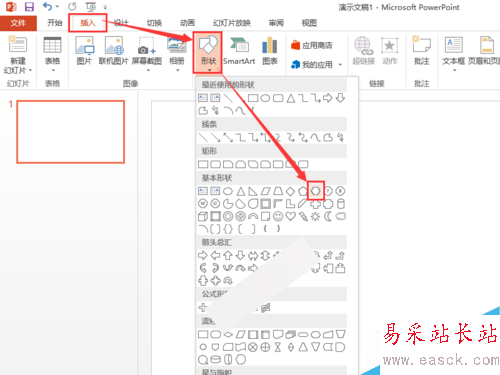Expand the undo history dropdown arrow
Image resolution: width=500 pixels, height=375 pixels.
(57, 7)
